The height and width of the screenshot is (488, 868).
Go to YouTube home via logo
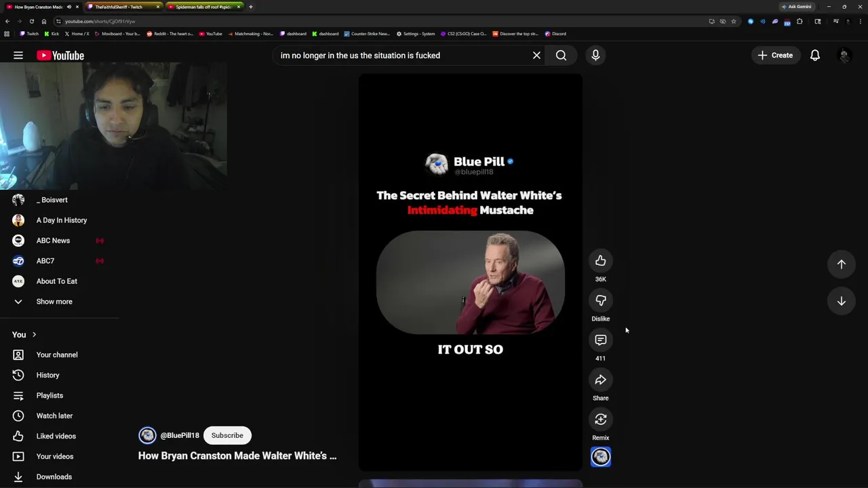(x=60, y=56)
